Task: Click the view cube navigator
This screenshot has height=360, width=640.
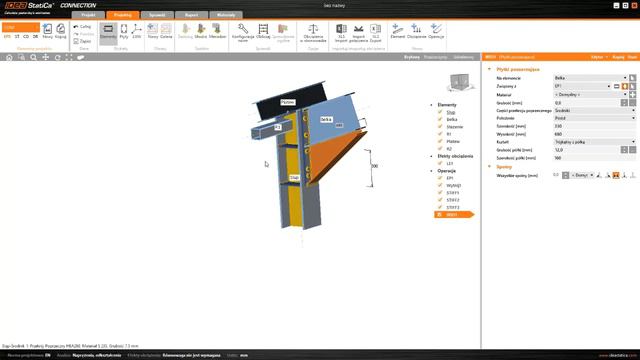Action: (460, 82)
